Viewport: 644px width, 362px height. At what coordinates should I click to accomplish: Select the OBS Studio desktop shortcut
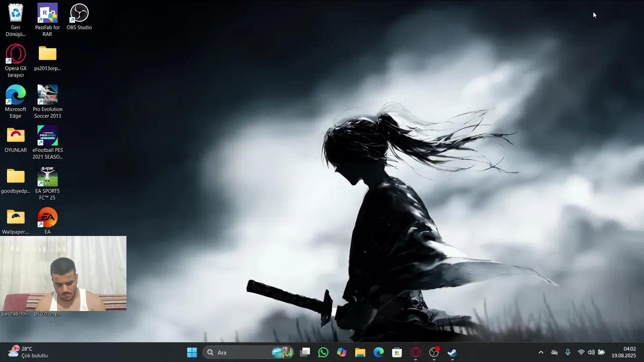(79, 17)
